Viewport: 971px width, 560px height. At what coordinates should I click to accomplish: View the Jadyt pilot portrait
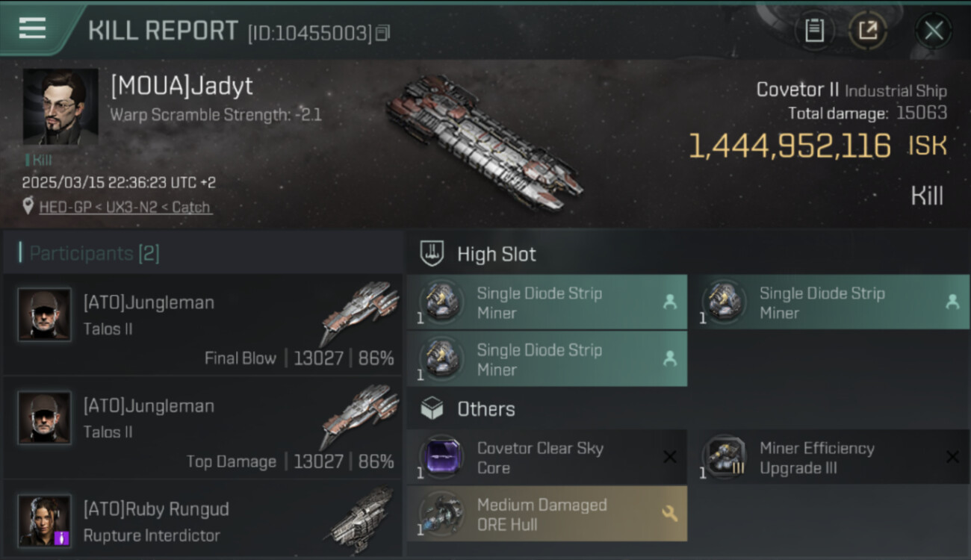click(61, 107)
